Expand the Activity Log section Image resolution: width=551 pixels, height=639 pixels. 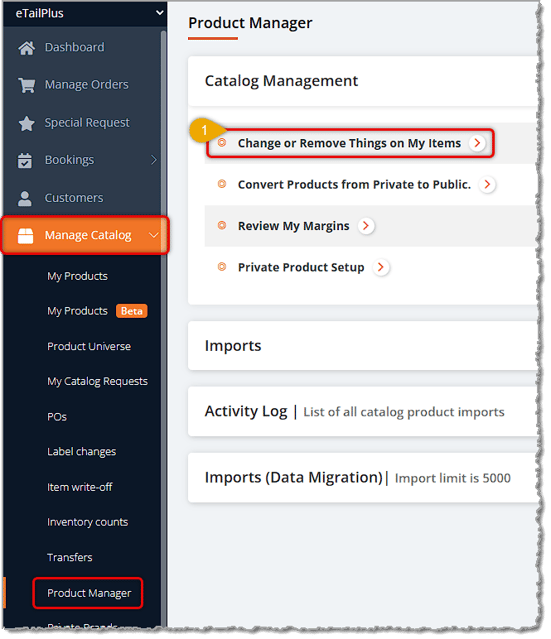coord(363,412)
